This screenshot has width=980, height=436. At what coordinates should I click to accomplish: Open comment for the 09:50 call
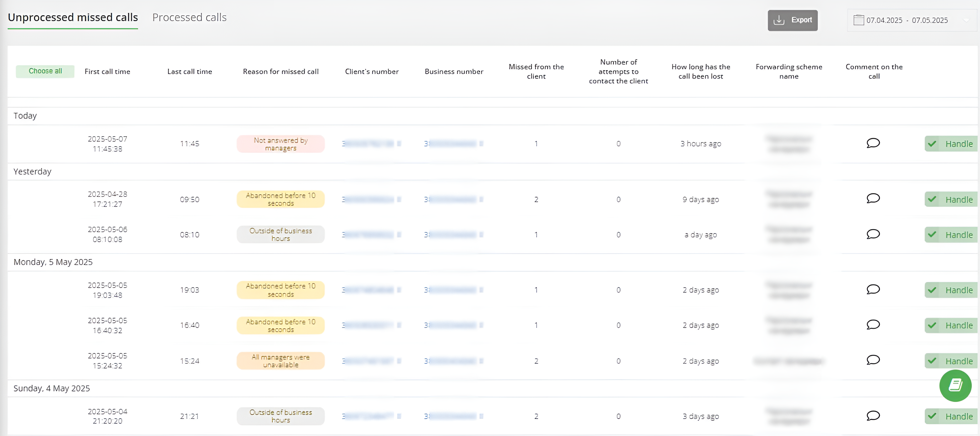click(x=873, y=199)
